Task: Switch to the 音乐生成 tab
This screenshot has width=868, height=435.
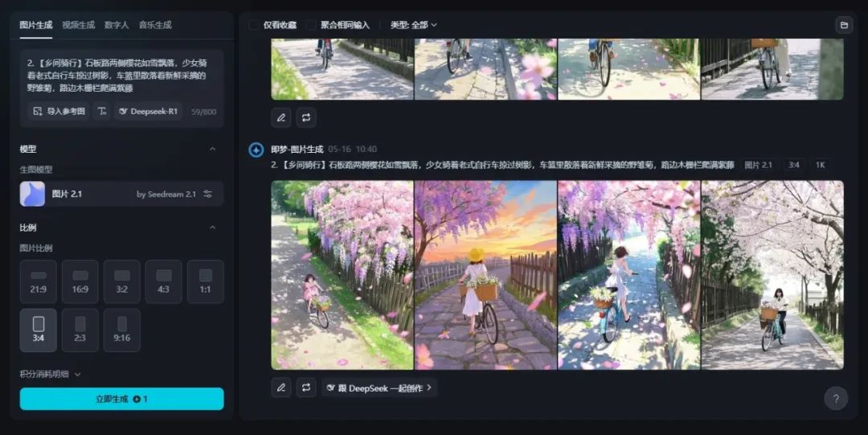Action: pos(154,25)
